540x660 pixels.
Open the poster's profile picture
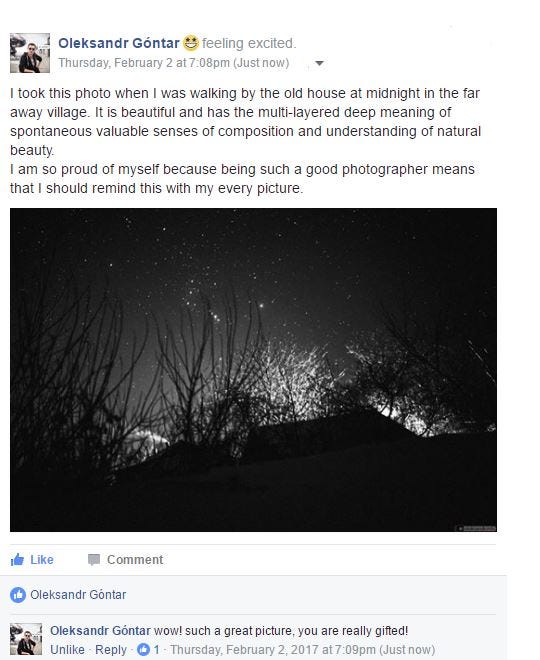pos(30,53)
